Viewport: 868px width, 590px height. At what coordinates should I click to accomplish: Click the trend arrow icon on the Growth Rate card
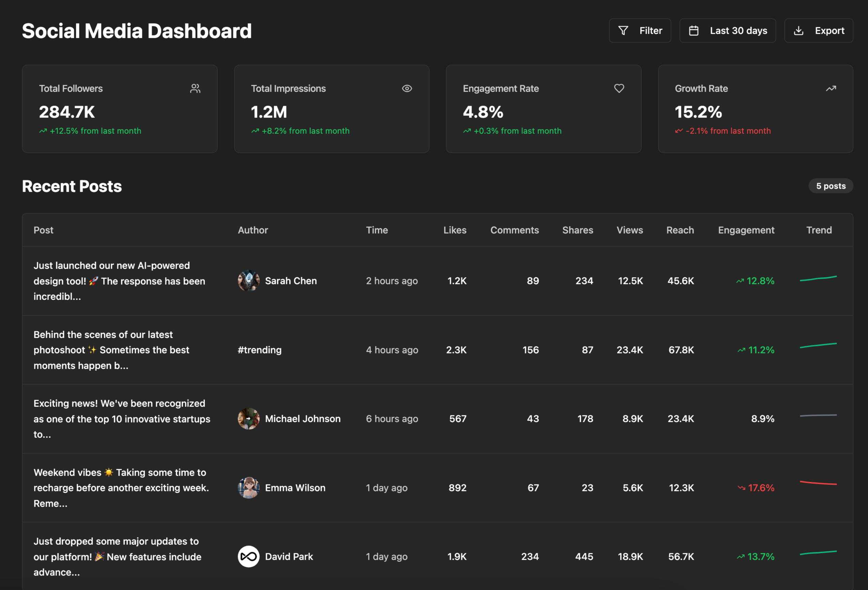tap(831, 88)
